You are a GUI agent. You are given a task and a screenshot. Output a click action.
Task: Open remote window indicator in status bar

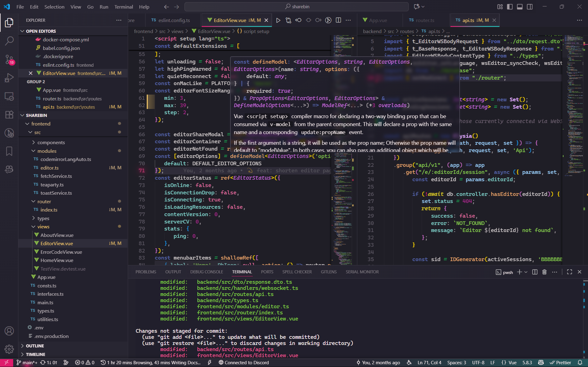(x=6, y=362)
